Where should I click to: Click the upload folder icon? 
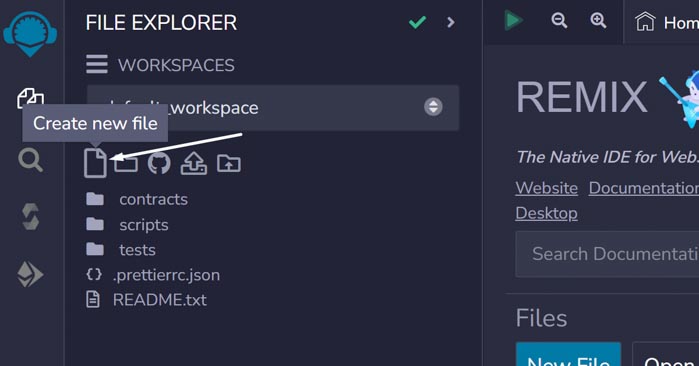pos(229,164)
